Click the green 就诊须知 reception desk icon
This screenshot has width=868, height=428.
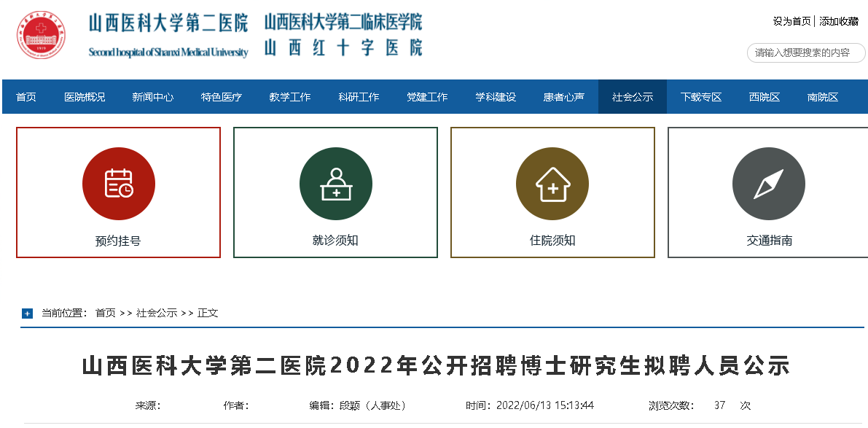pos(335,184)
